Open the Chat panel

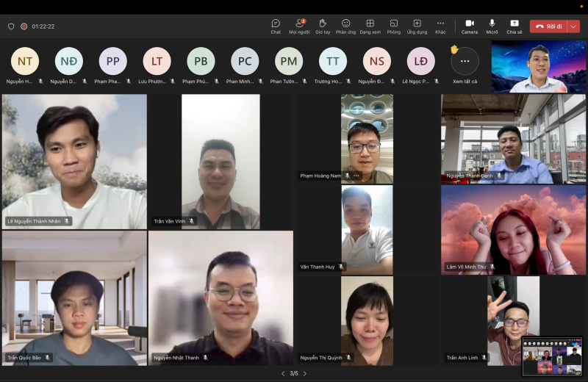[276, 26]
